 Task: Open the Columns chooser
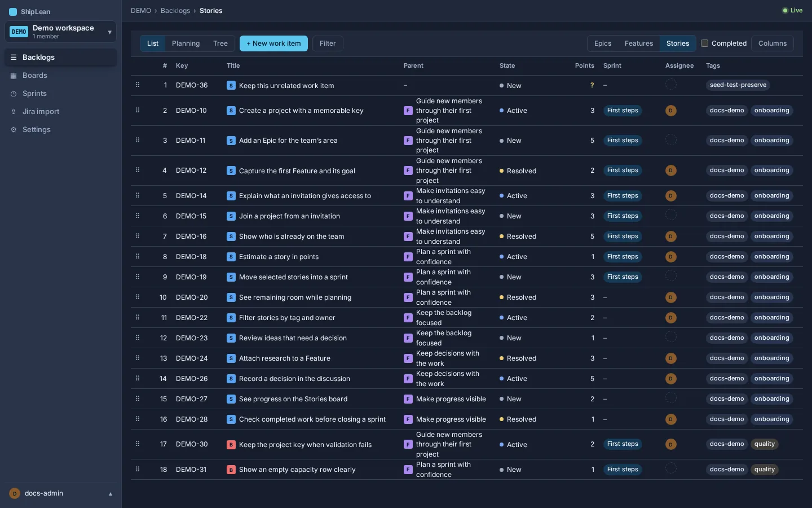coord(773,43)
